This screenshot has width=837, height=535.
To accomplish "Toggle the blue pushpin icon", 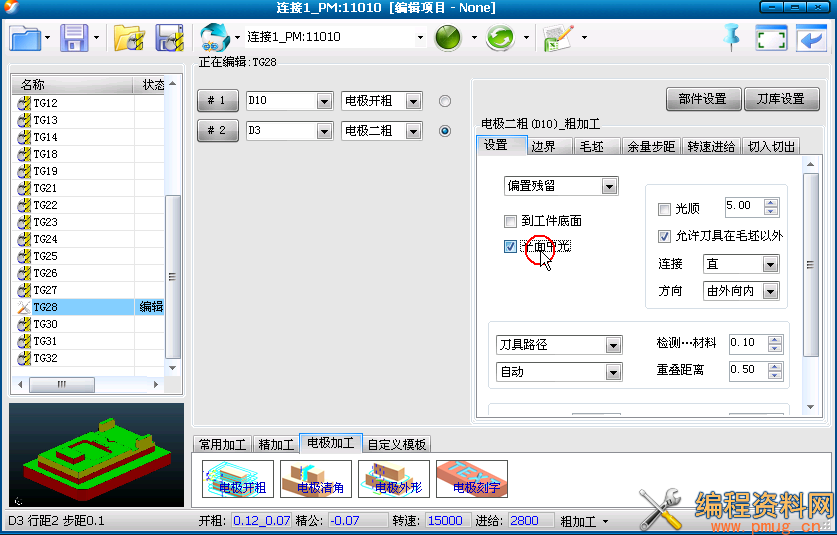I will (x=732, y=37).
